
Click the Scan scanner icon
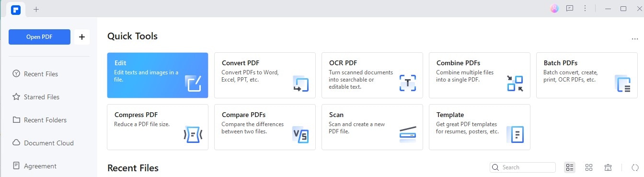pyautogui.click(x=408, y=135)
